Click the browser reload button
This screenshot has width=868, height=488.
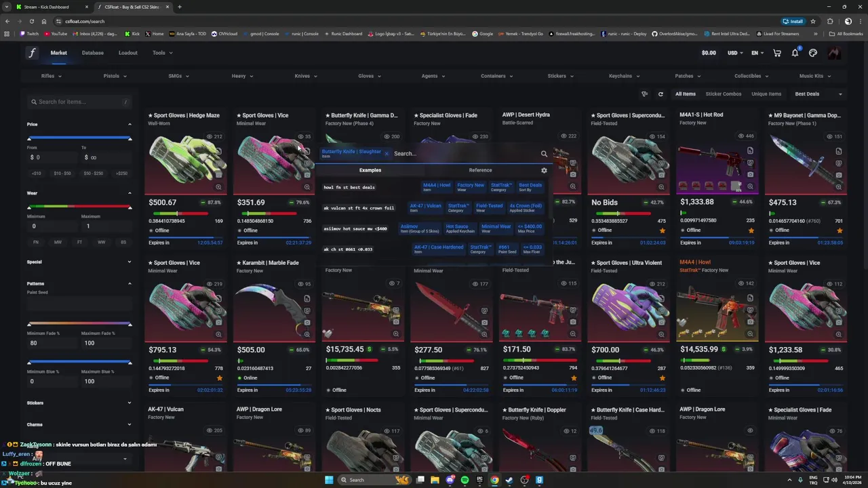[31, 21]
